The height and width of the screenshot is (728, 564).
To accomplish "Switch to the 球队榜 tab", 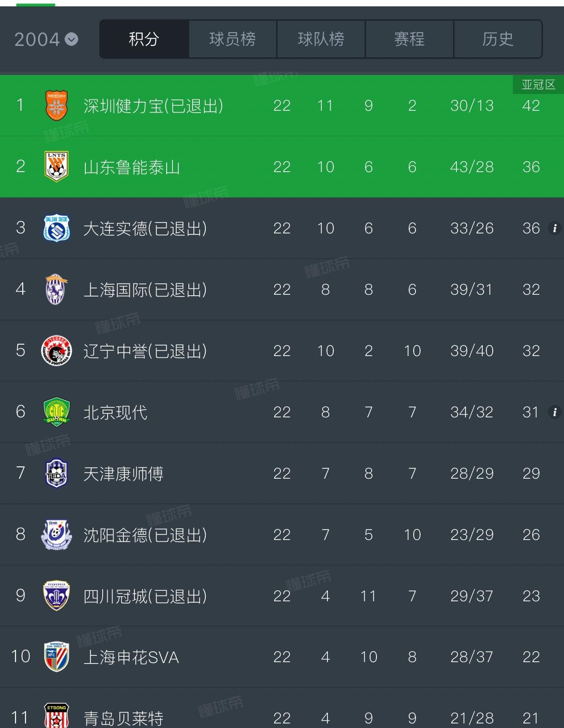I will point(321,39).
